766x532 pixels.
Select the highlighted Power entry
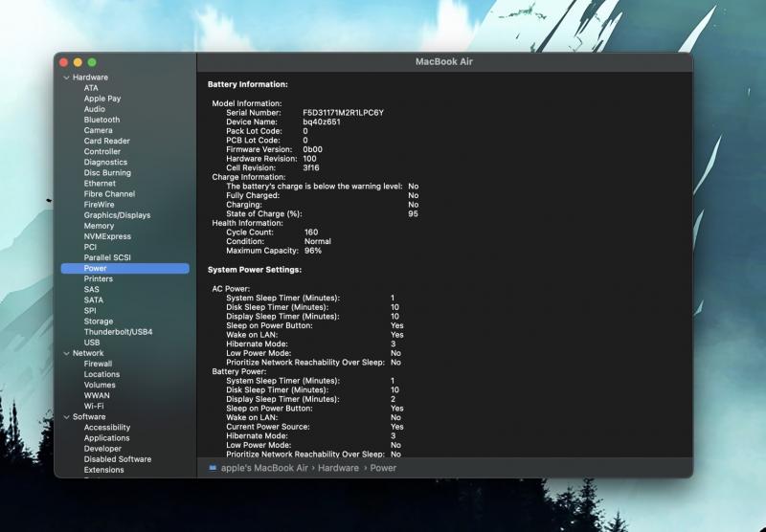pos(125,269)
